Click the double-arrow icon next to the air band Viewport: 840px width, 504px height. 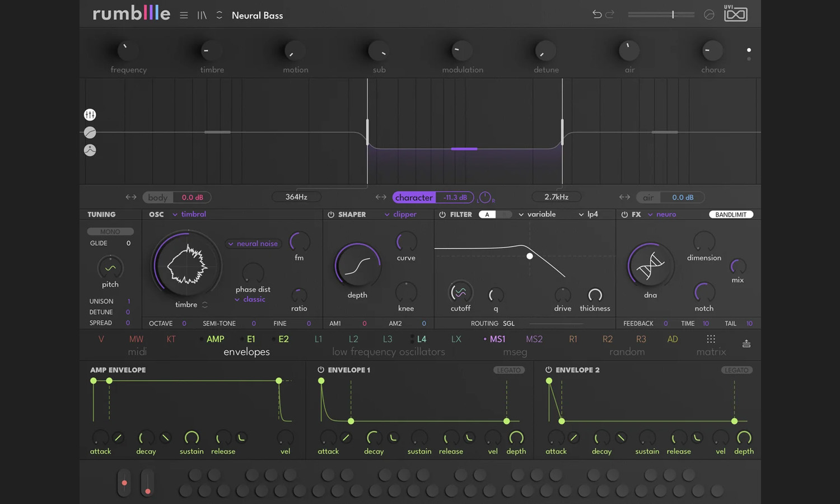pyautogui.click(x=624, y=197)
